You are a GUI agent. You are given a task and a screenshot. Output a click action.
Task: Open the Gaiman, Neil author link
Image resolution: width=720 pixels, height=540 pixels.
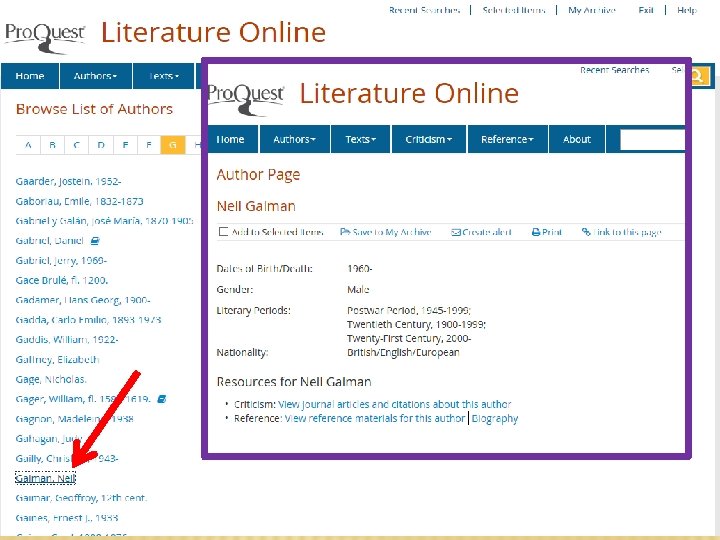[45, 478]
